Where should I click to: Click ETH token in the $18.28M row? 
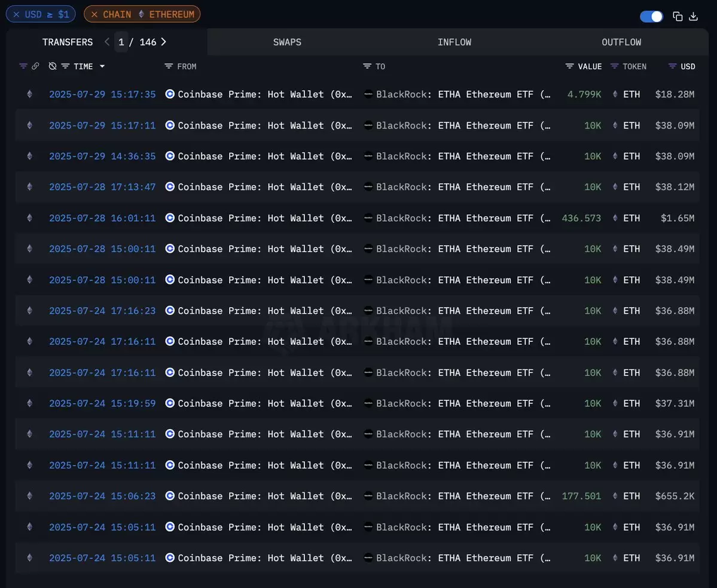[x=631, y=94]
